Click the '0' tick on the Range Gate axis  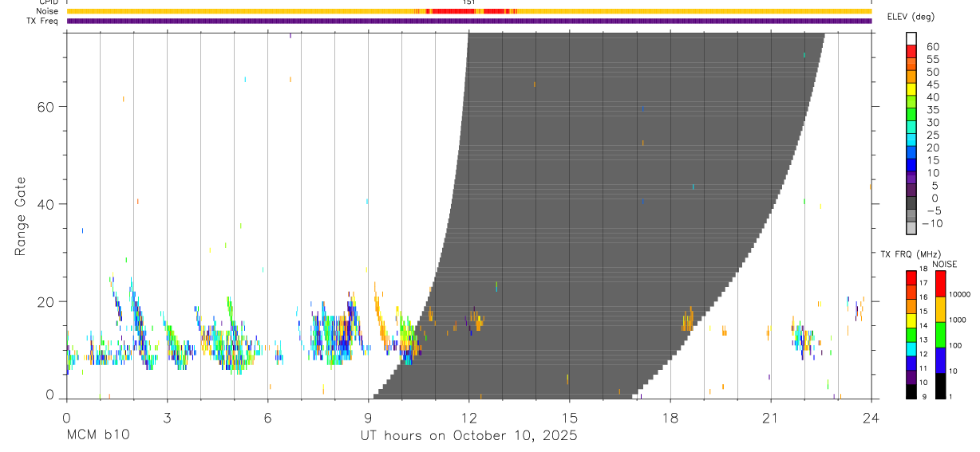(x=49, y=395)
